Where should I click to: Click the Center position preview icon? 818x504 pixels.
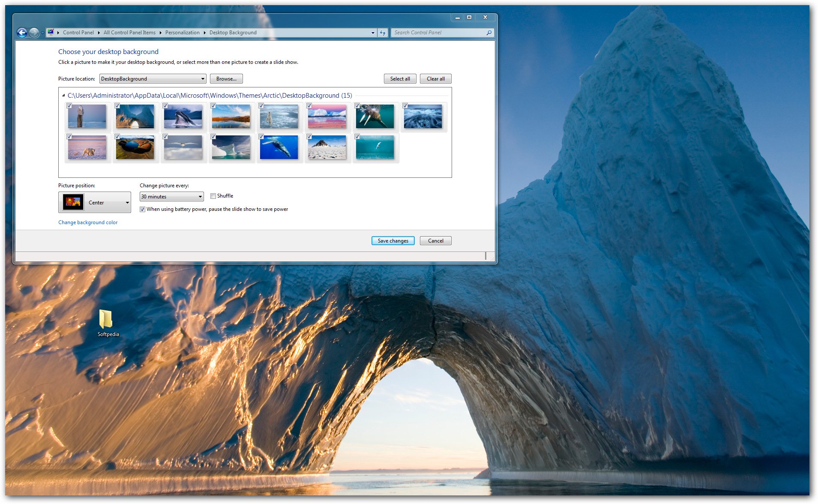tap(73, 202)
